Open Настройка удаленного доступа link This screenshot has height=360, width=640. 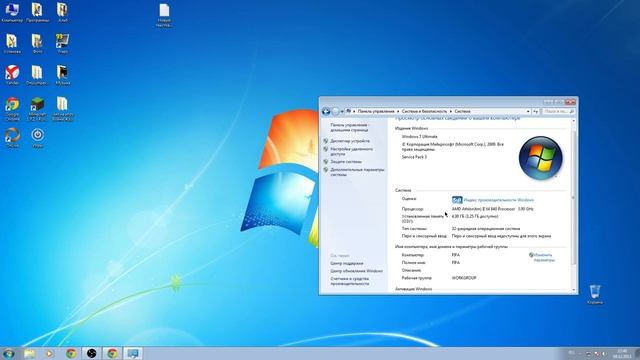pos(351,151)
